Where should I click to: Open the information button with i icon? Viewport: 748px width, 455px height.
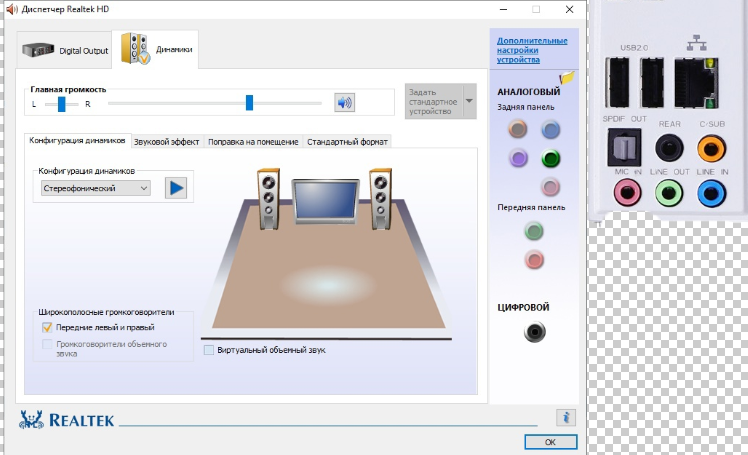point(566,418)
